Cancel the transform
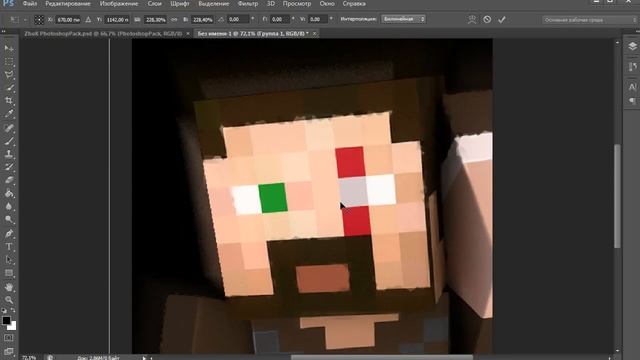This screenshot has width=640, height=360. [x=487, y=19]
